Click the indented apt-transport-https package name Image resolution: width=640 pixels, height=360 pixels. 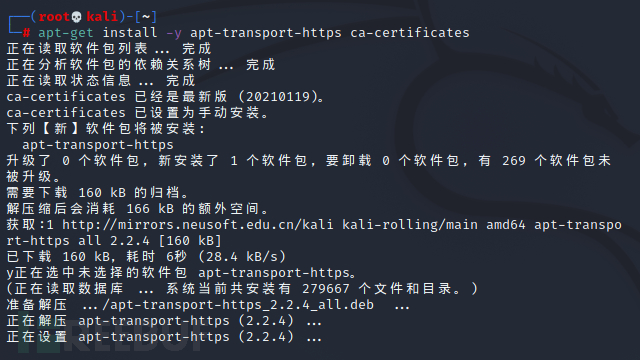[98, 145]
